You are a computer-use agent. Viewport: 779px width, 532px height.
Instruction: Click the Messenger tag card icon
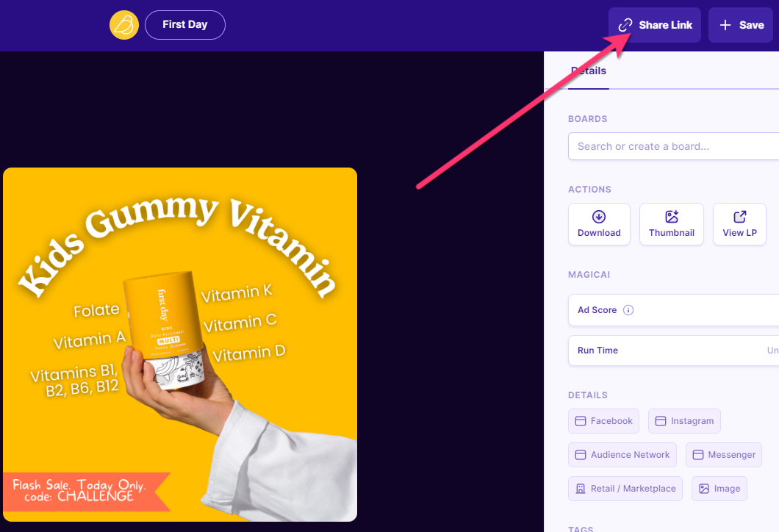(697, 455)
